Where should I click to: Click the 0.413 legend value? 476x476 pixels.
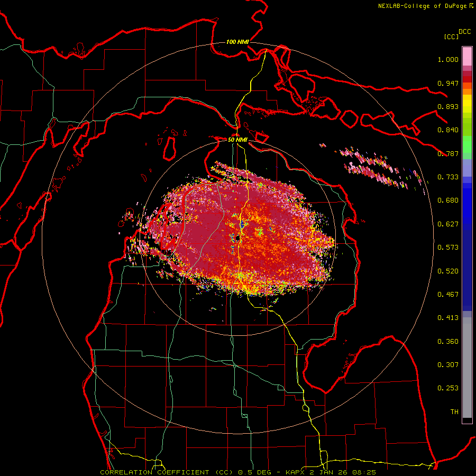[x=448, y=318]
